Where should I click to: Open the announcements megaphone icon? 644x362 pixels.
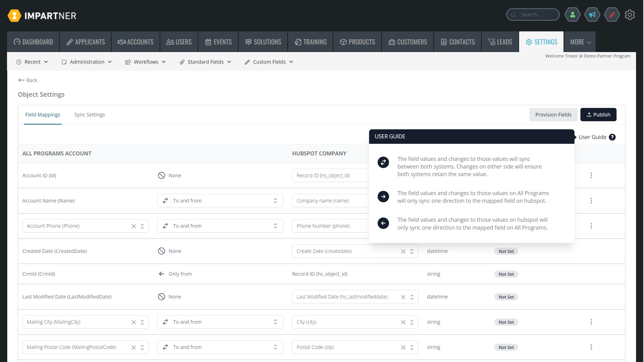coord(592,15)
